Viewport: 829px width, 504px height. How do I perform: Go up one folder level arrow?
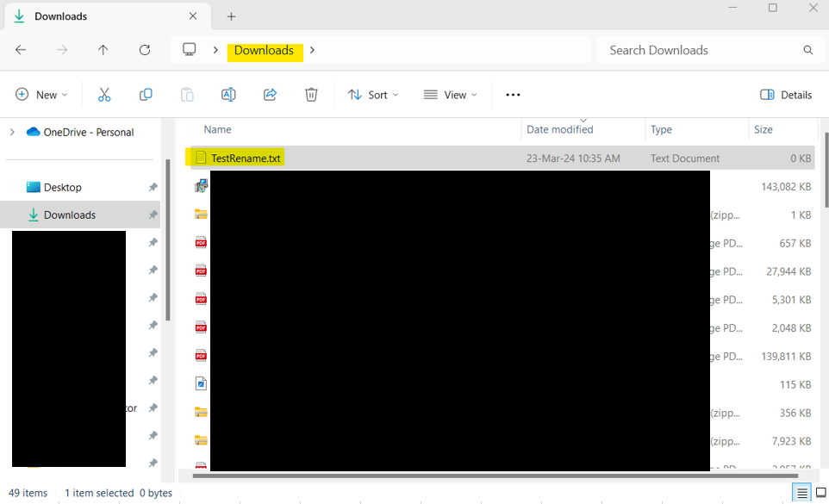(x=103, y=50)
